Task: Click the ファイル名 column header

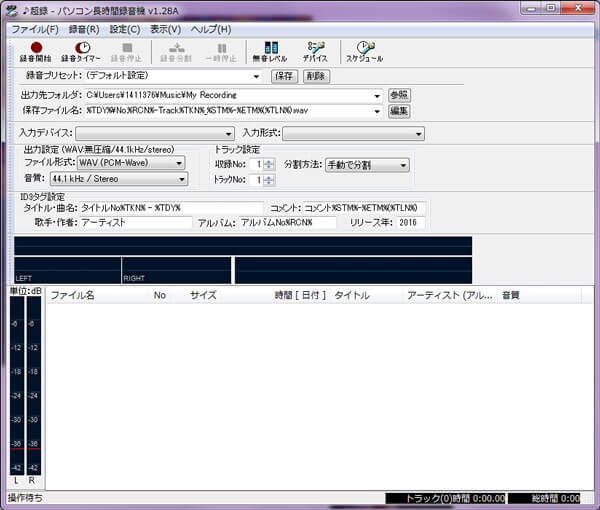Action: pyautogui.click(x=72, y=296)
